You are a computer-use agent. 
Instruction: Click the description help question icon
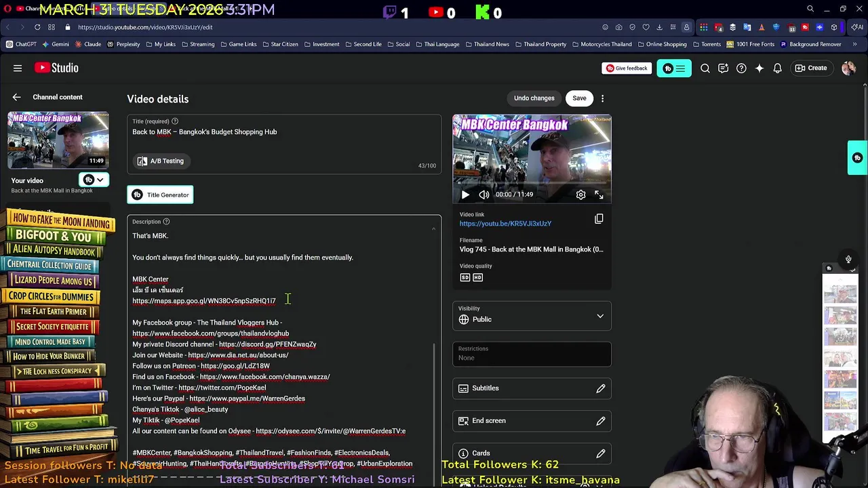coord(166,222)
